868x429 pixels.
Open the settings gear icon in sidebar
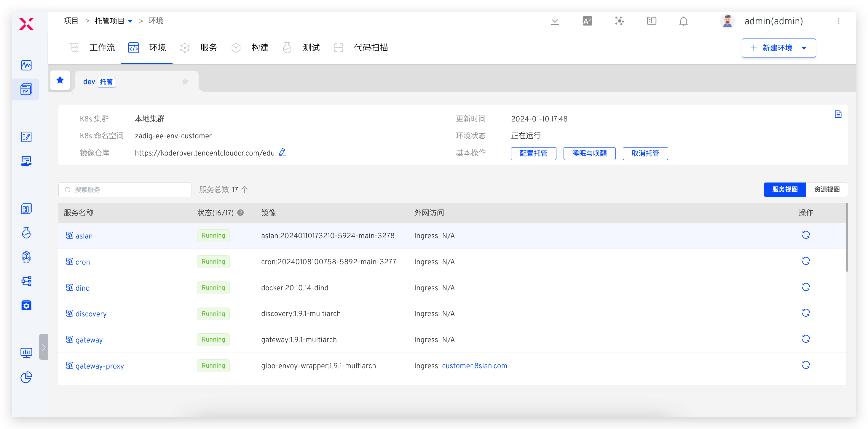tap(26, 305)
